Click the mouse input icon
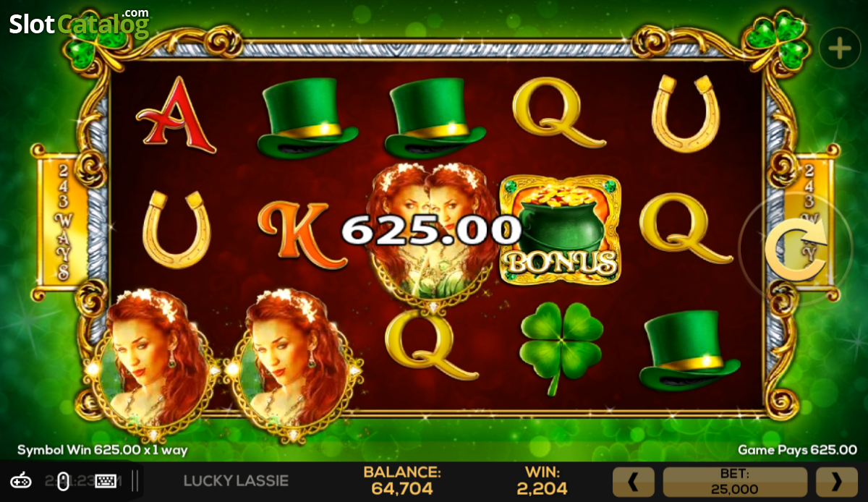 (x=64, y=480)
